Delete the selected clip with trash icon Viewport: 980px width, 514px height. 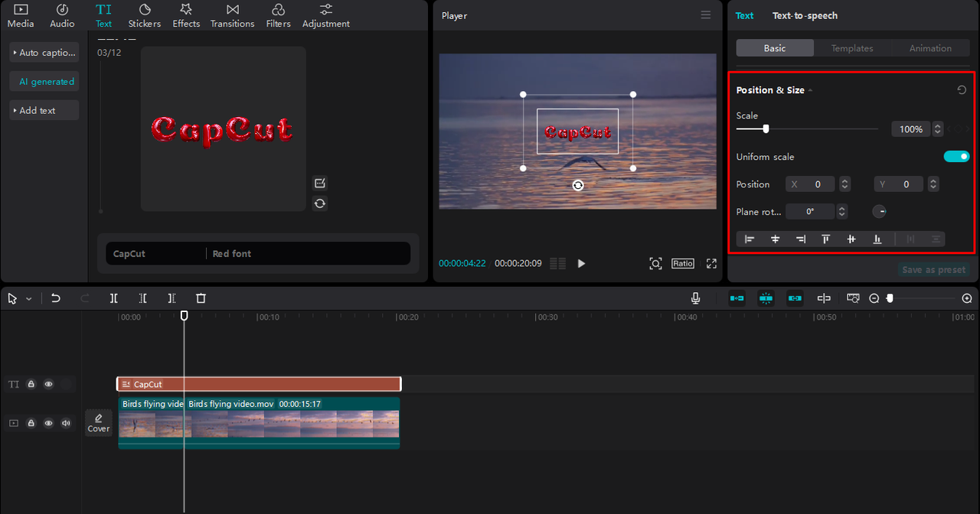click(201, 298)
